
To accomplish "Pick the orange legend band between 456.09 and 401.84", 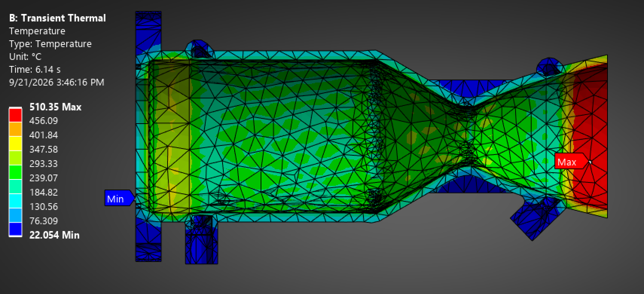I will [15, 129].
